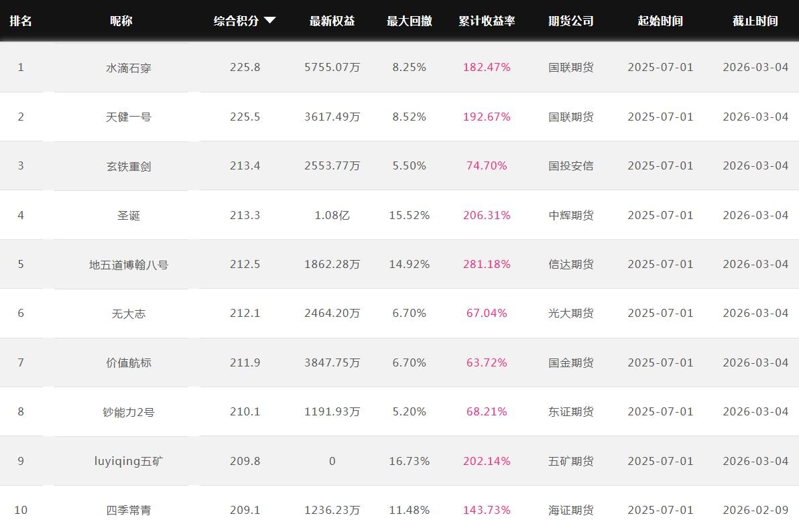Click the 昵称 column header

coord(121,21)
